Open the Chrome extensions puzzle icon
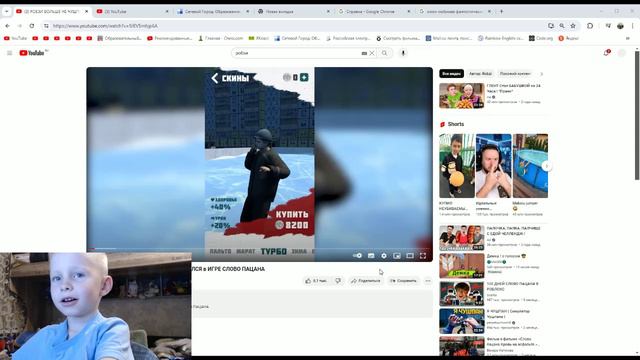Image resolution: width=640 pixels, height=360 pixels. pos(590,26)
